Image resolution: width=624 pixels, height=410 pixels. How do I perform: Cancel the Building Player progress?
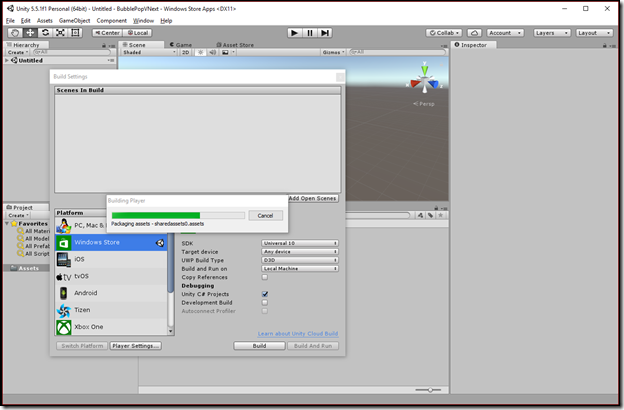pyautogui.click(x=265, y=215)
